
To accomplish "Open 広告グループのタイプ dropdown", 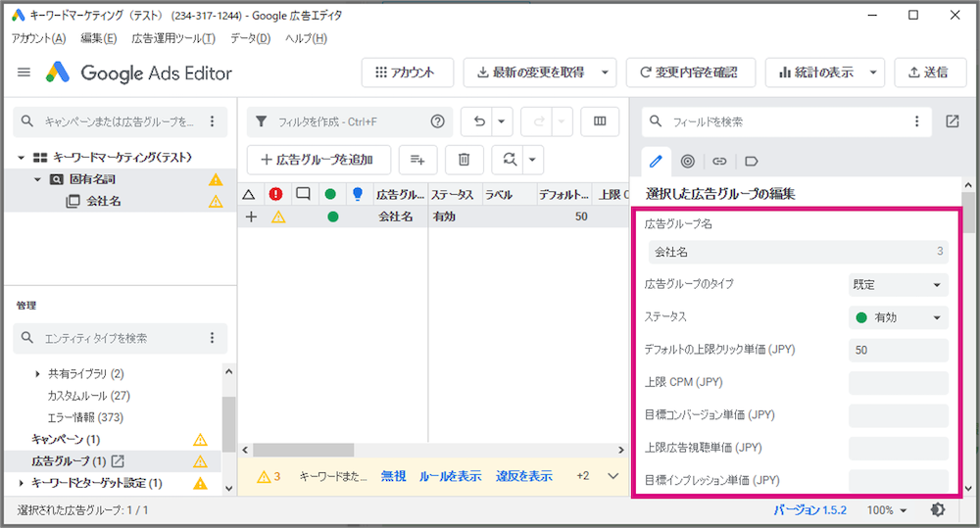I will point(898,285).
